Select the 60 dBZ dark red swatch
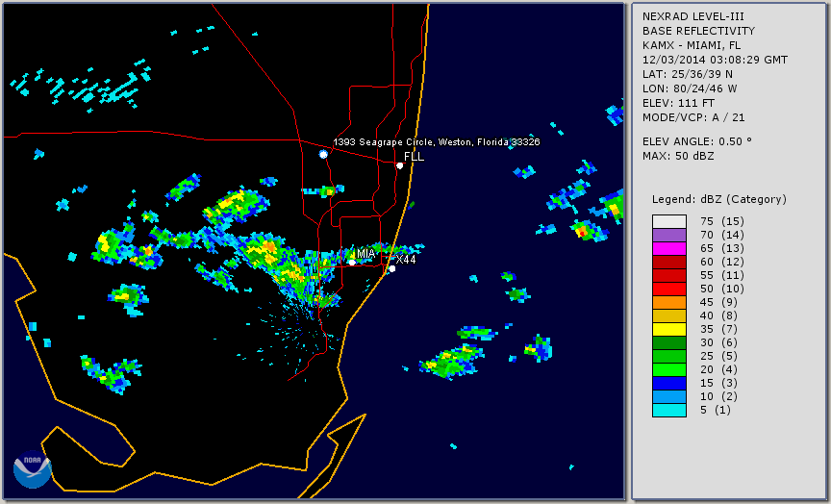831x504 pixels. (x=669, y=262)
